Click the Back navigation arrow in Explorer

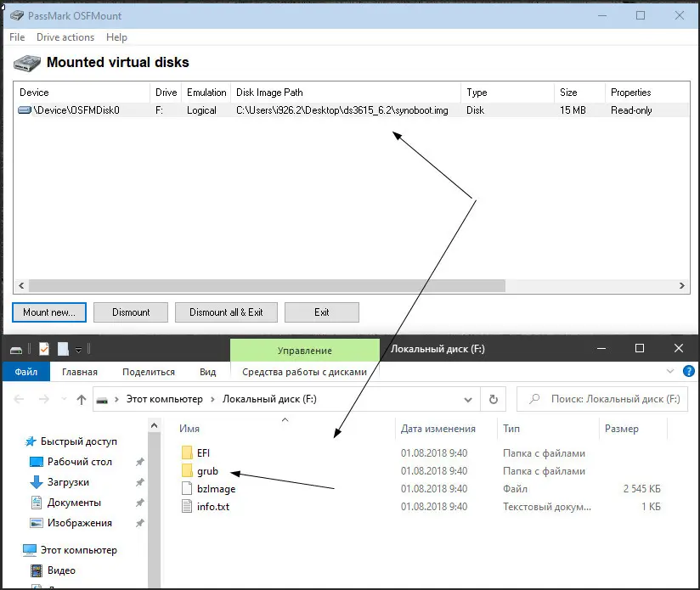pos(19,399)
